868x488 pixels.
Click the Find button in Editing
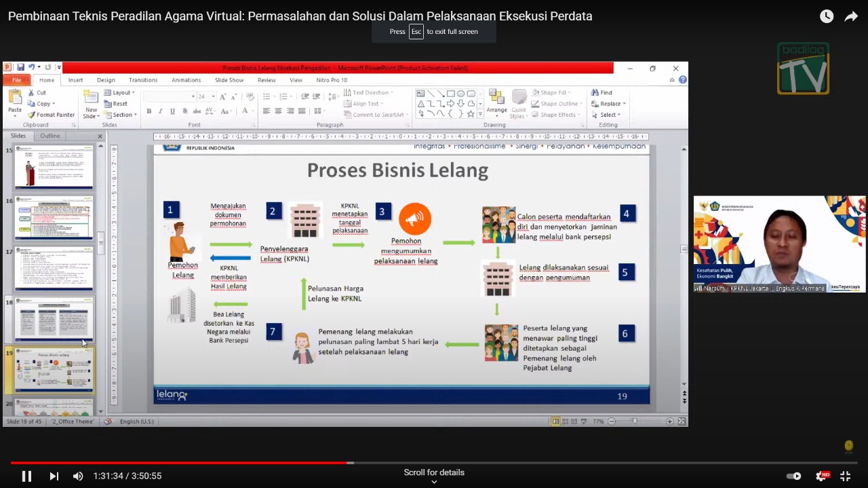[601, 92]
